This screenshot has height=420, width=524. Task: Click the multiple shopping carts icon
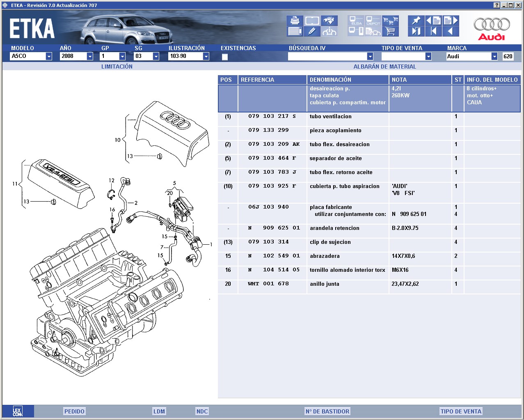pos(390,21)
